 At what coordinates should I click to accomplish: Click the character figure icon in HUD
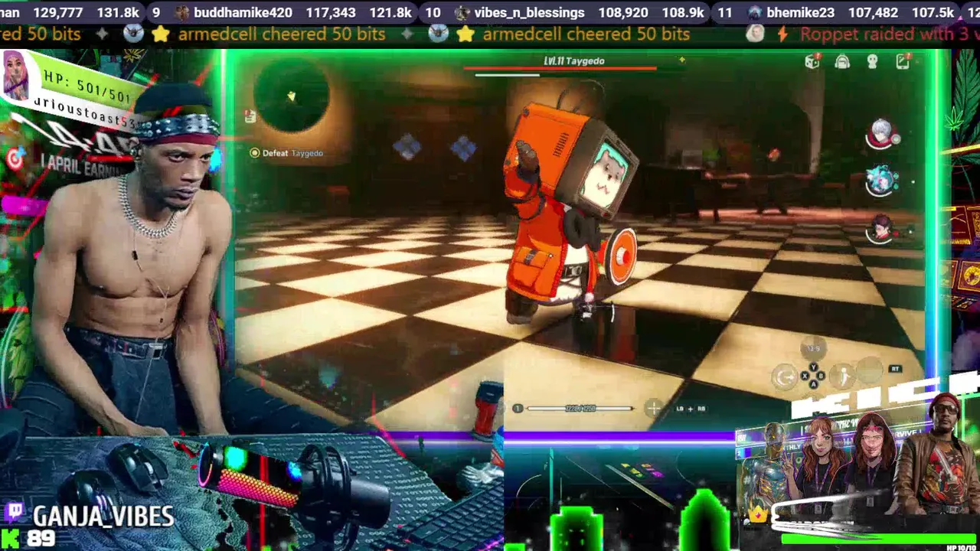pos(873,62)
